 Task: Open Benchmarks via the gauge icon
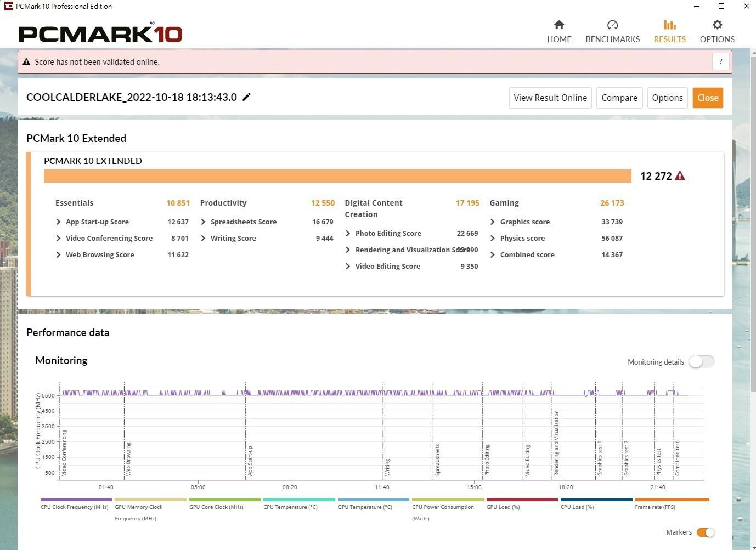point(612,25)
